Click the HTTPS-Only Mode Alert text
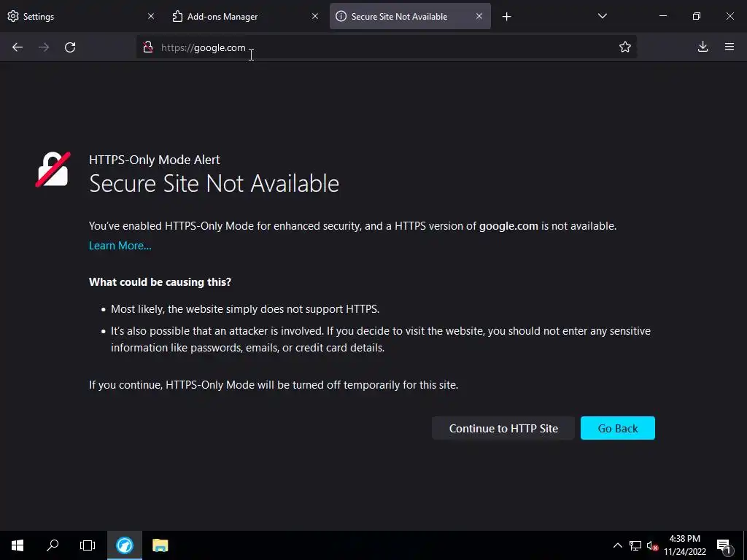This screenshot has width=747, height=560. [155, 160]
